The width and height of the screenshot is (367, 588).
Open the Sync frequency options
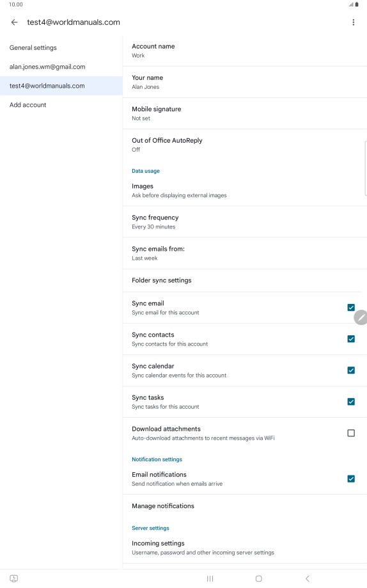(244, 221)
